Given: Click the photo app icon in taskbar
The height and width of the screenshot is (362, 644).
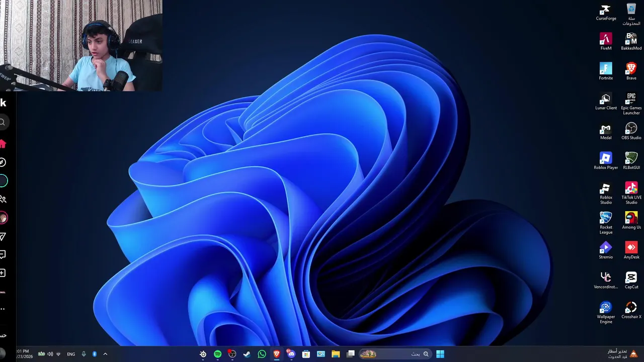Looking at the screenshot, I should pyautogui.click(x=320, y=354).
